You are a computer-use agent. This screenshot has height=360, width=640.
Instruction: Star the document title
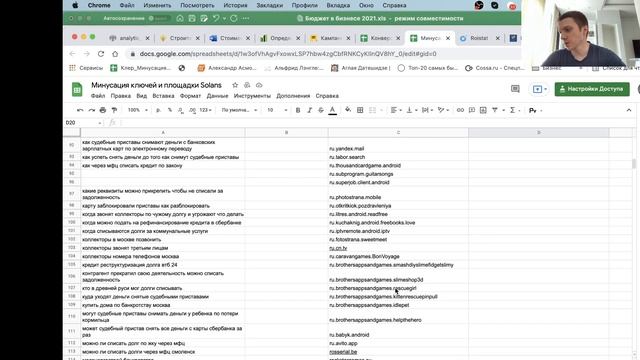[235, 85]
